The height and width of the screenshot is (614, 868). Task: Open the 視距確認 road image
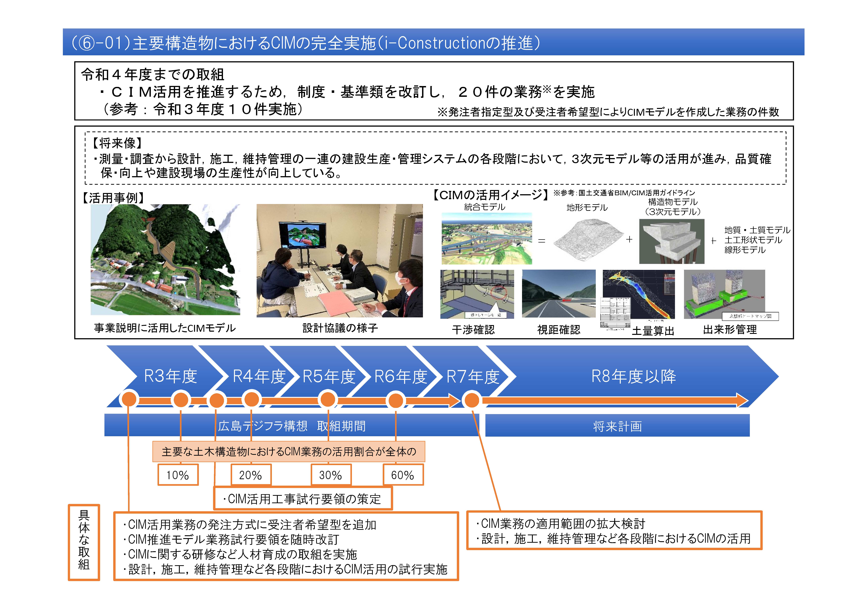[559, 294]
